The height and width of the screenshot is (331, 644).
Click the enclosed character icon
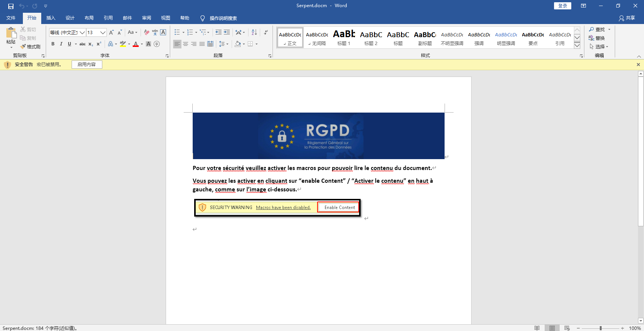157,44
